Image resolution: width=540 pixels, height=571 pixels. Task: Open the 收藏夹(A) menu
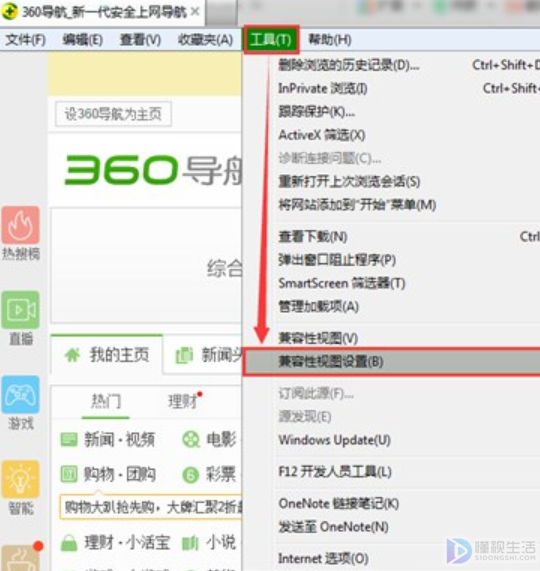pyautogui.click(x=205, y=39)
